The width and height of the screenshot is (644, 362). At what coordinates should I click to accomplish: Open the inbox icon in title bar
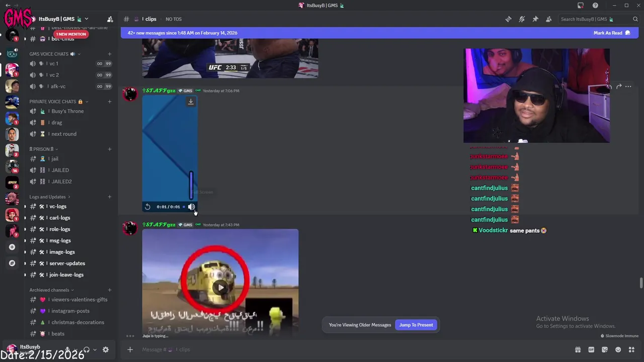(x=581, y=6)
